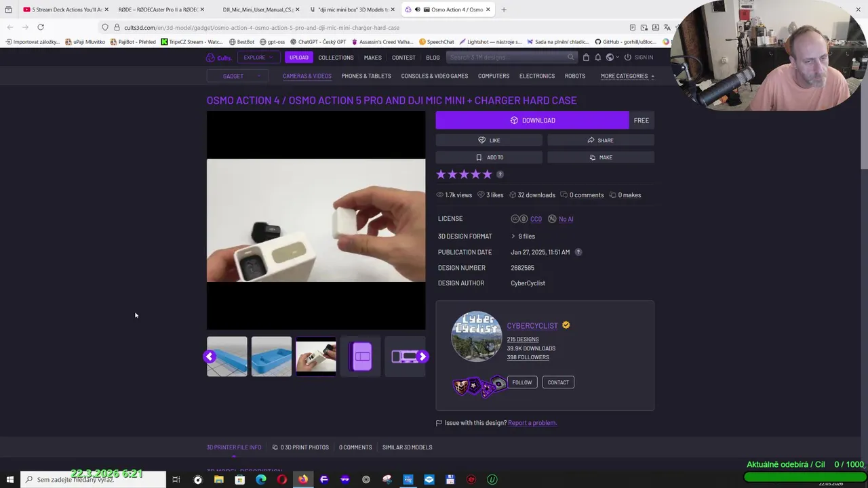The image size is (868, 488).
Task: Open the 398 FOLLOWERS link
Action: (528, 357)
